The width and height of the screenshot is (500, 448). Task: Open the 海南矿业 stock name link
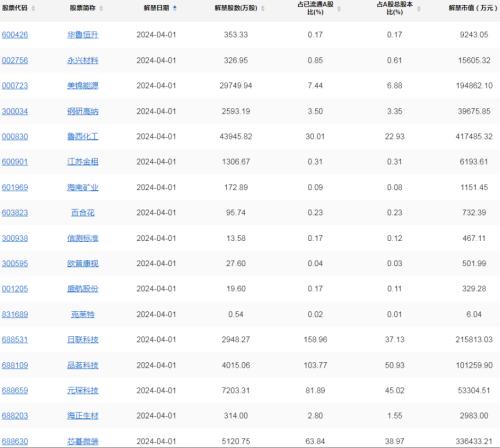[x=83, y=187]
